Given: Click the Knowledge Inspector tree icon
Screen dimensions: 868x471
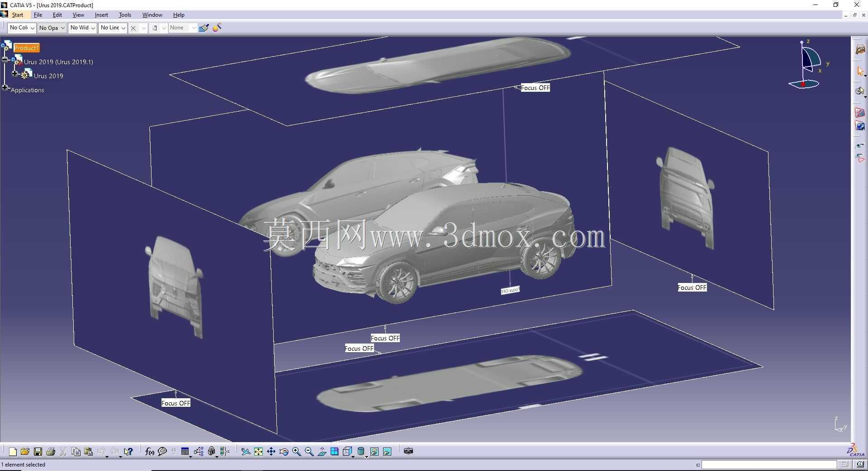Looking at the screenshot, I should pyautogui.click(x=199, y=451).
